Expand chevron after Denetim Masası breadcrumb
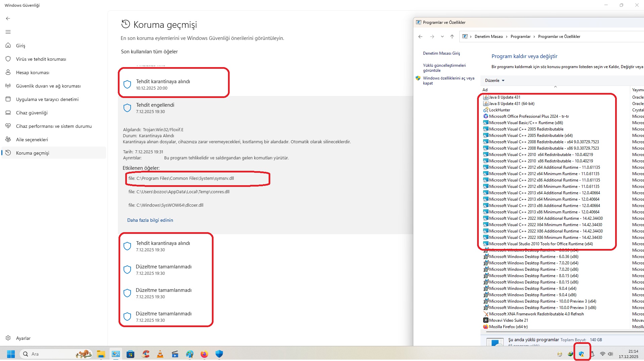The height and width of the screenshot is (361, 644). point(507,37)
